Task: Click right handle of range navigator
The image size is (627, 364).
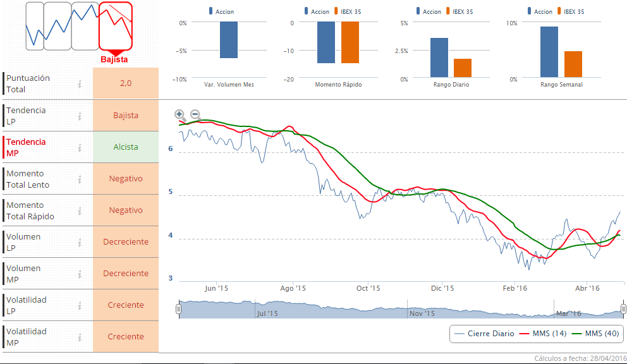Action: 623,309
